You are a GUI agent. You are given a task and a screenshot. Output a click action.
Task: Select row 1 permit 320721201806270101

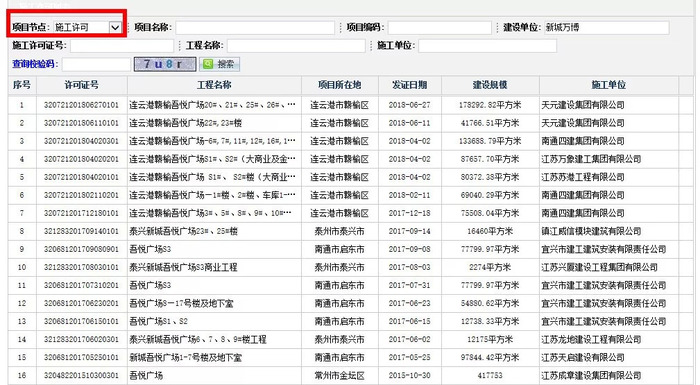[x=82, y=105]
